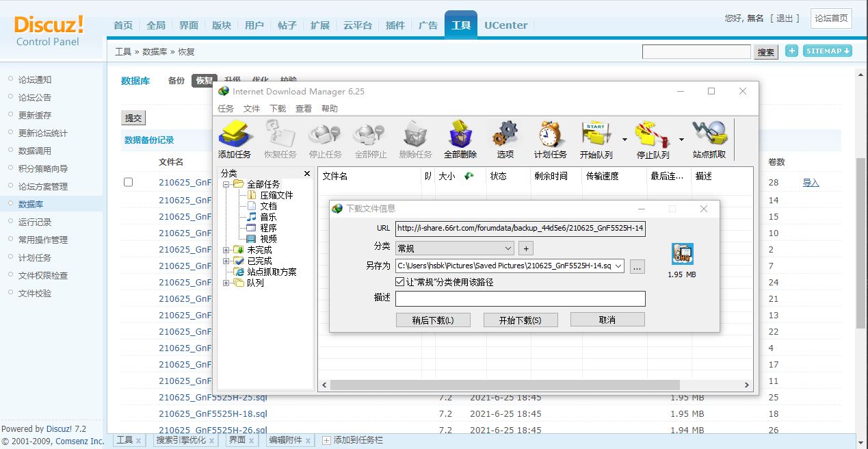Viewport: 868px width, 449px height.
Task: Expand the Unfinished (未完成) tree node
Action: [226, 250]
